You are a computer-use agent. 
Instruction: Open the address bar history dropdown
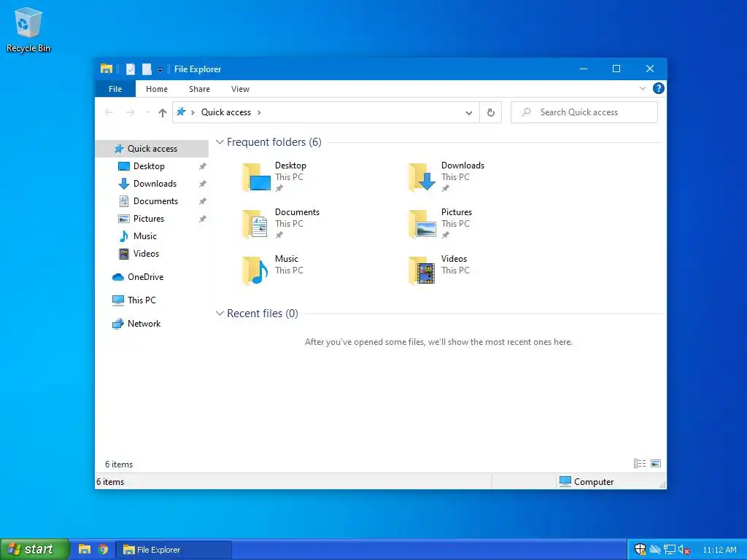(x=469, y=112)
